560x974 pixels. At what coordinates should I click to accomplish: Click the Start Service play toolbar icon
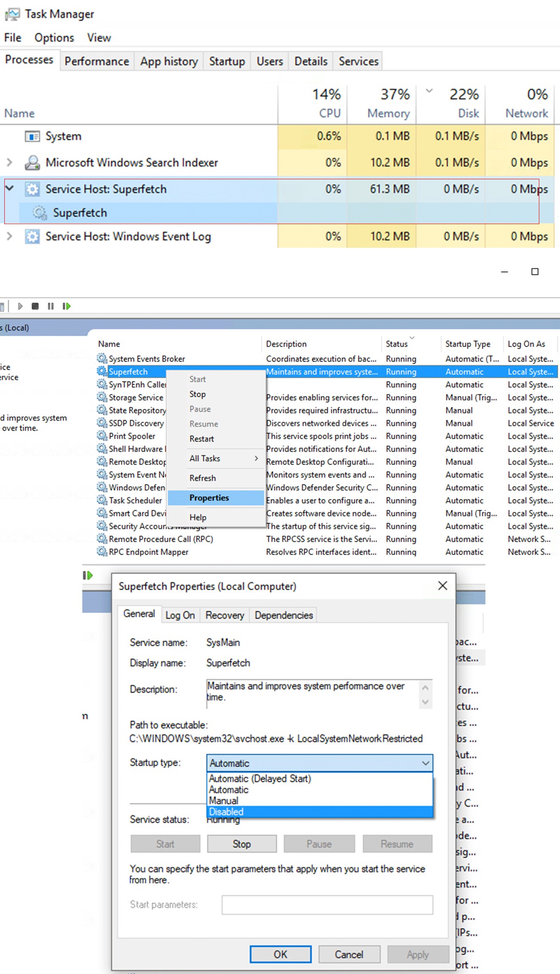[x=20, y=306]
